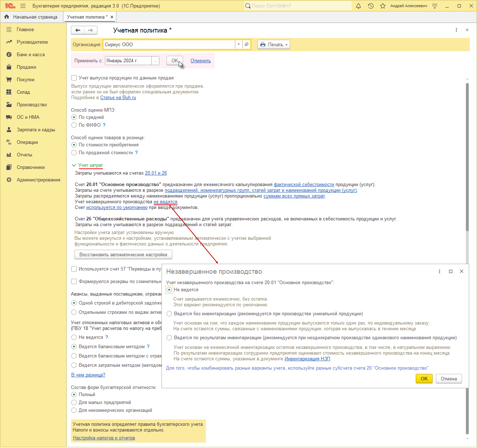Image resolution: width=477 pixels, height=448 pixels.
Task: Go to Начальная страница home icon
Action: coord(6,17)
